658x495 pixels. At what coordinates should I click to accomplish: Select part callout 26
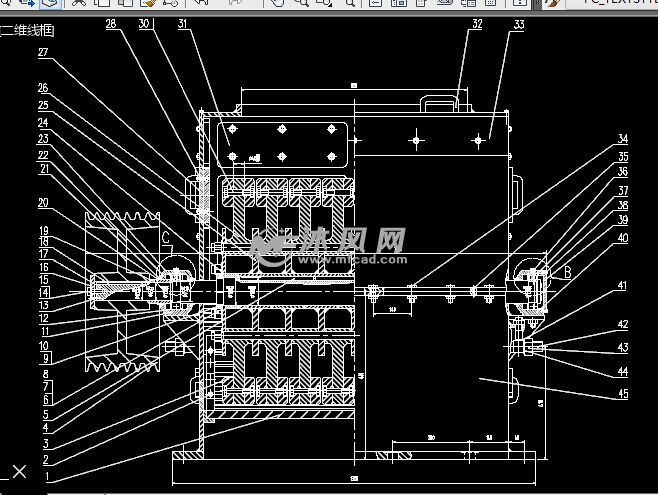pyautogui.click(x=43, y=88)
